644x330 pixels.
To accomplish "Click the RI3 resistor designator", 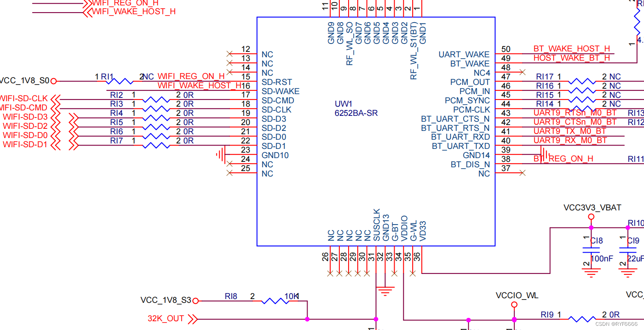I will (x=117, y=104).
